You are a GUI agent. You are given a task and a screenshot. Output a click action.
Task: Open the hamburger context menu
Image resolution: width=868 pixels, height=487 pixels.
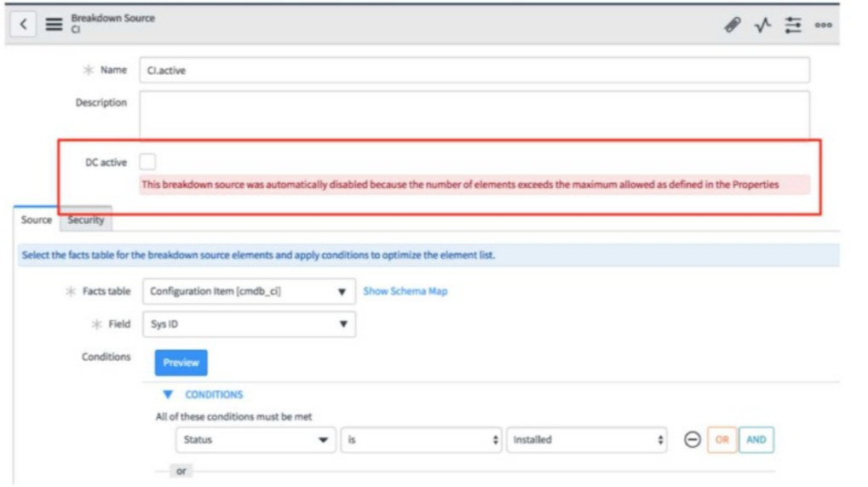click(x=54, y=25)
